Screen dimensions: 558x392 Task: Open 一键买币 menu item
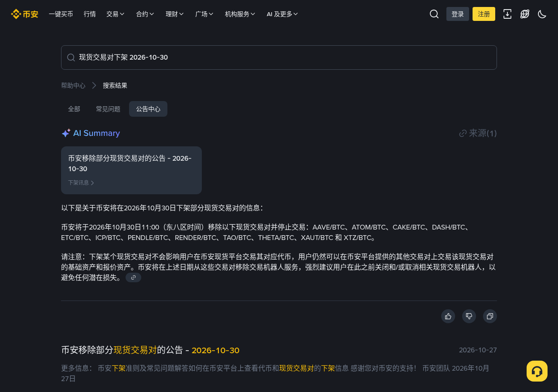pyautogui.click(x=61, y=14)
